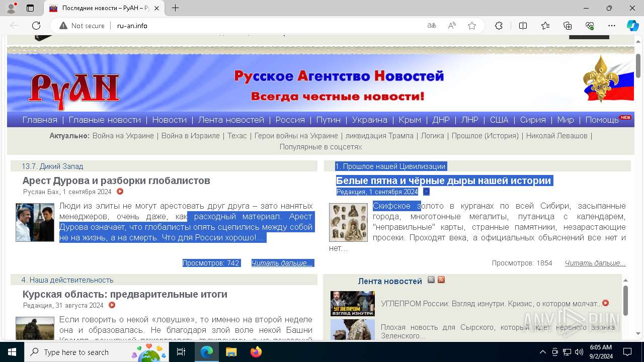
Task: Open ДНР menu item
Action: coord(441,120)
